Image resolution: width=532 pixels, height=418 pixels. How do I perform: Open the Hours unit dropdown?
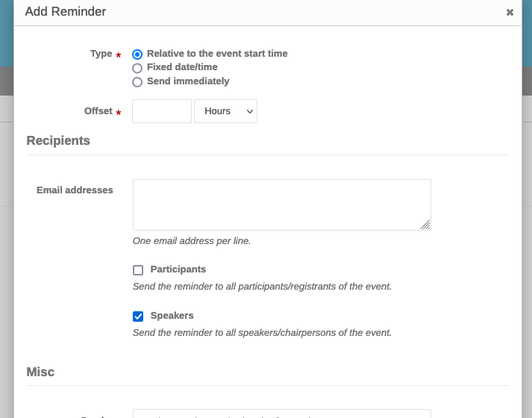coord(225,111)
